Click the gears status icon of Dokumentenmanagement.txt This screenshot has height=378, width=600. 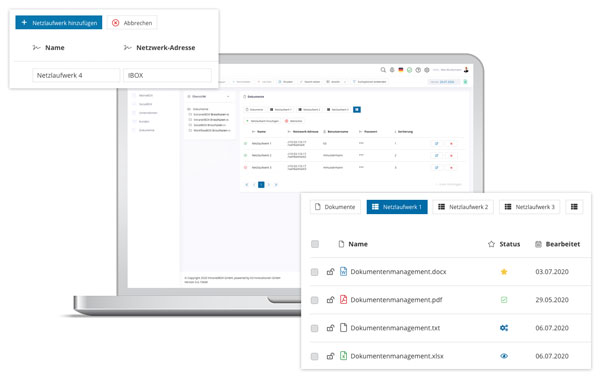point(504,328)
